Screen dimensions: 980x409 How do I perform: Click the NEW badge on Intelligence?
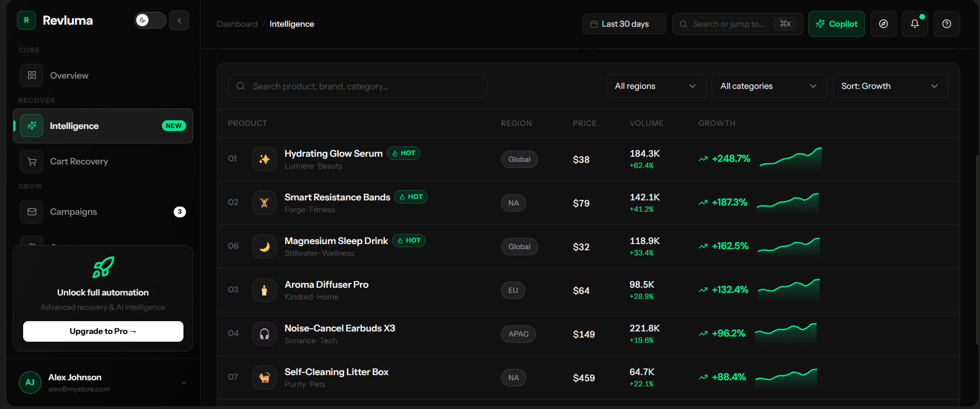[x=174, y=126]
